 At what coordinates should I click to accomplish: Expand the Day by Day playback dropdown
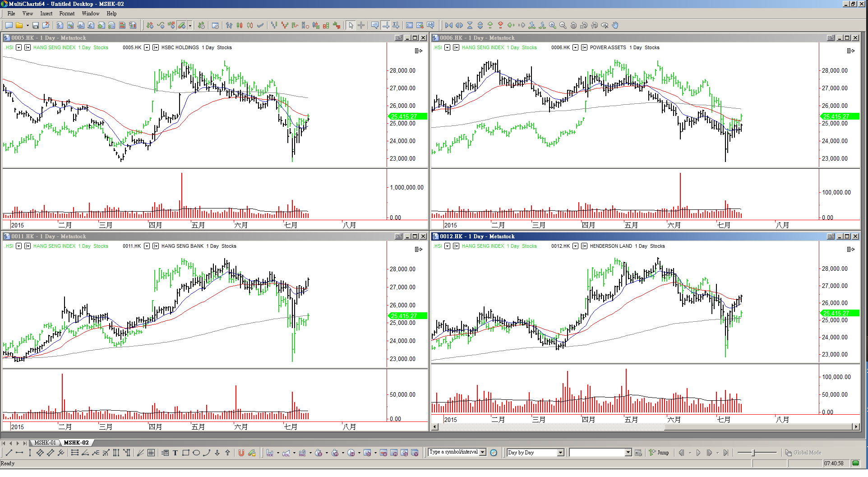tap(560, 453)
